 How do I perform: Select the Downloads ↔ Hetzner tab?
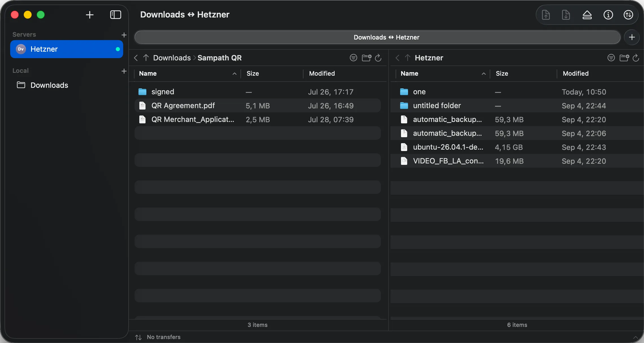click(x=377, y=37)
